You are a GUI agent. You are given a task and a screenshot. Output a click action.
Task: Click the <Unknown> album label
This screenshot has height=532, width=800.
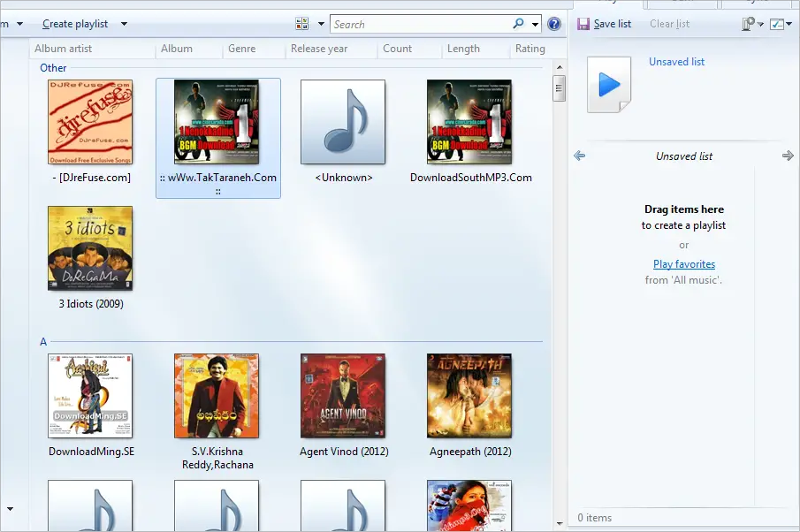tap(344, 178)
